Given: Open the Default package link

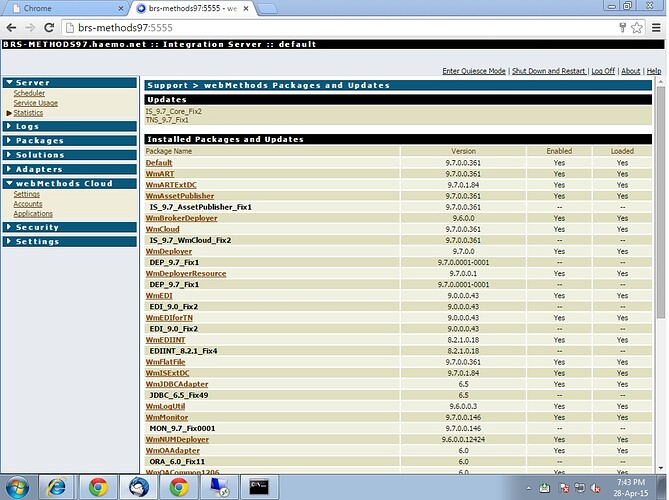Looking at the screenshot, I should point(159,163).
